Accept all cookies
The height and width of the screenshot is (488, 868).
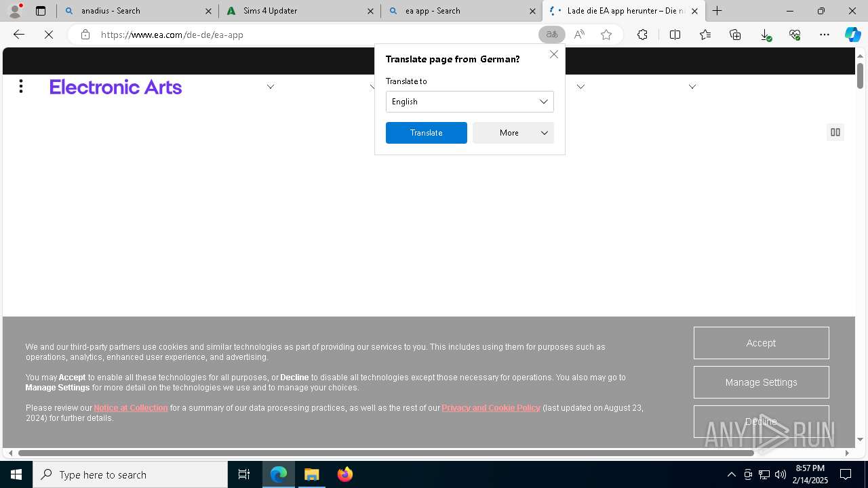coord(761,343)
